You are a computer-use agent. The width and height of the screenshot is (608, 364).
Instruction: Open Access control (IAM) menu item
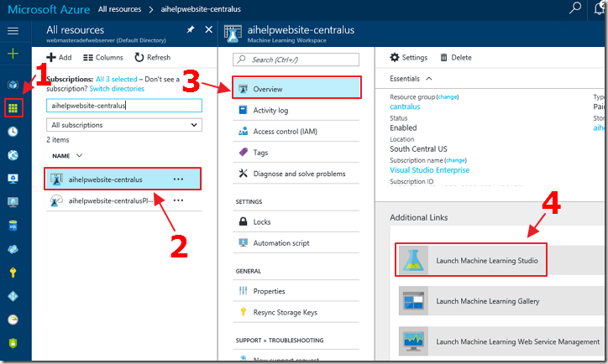pyautogui.click(x=296, y=132)
